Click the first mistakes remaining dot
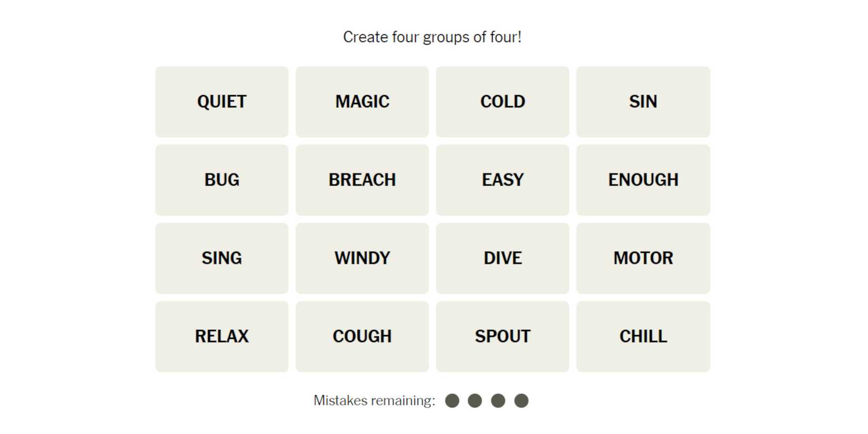Image resolution: width=868 pixels, height=434 pixels. (x=452, y=401)
